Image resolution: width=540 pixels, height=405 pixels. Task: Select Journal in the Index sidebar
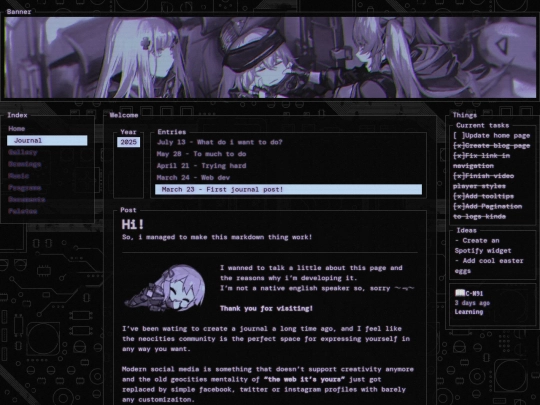point(47,141)
